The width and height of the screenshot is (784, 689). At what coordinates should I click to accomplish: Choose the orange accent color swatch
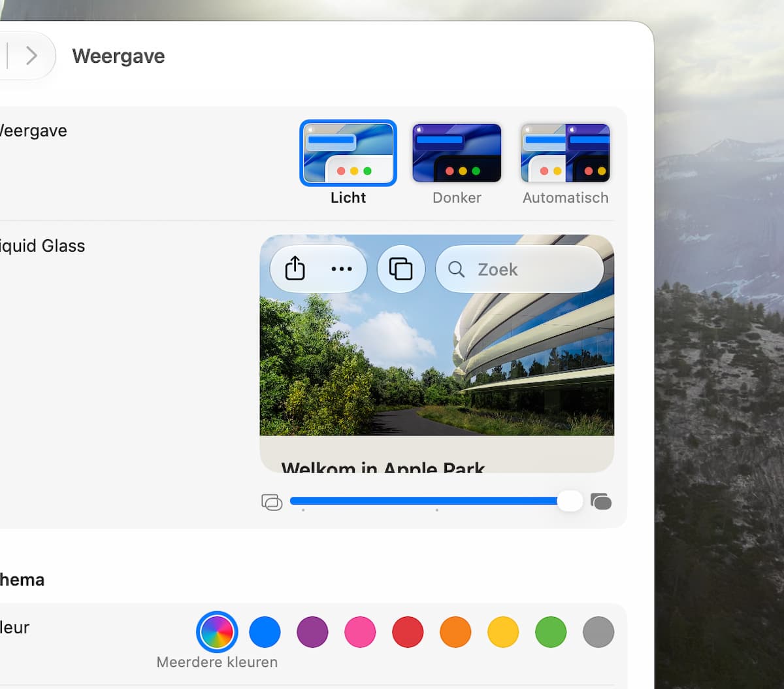pyautogui.click(x=455, y=632)
